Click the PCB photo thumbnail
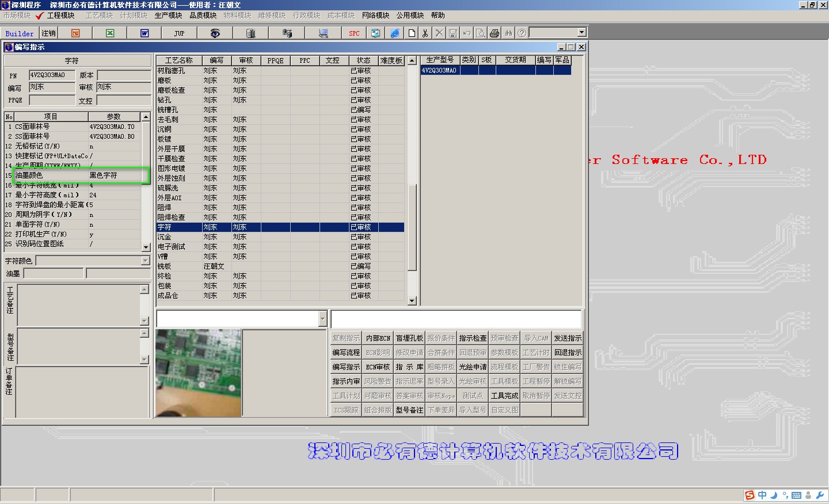This screenshot has width=829, height=504. pyautogui.click(x=199, y=373)
